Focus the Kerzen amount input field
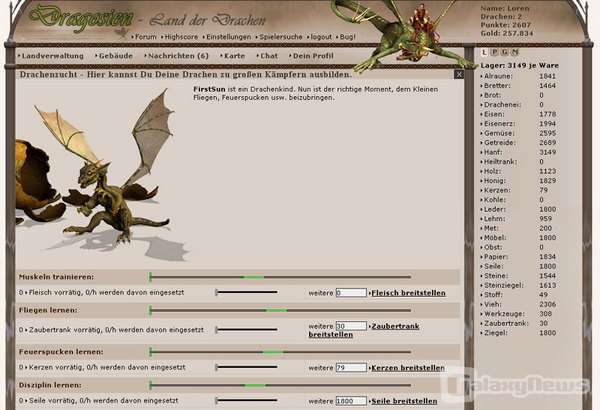600x410 pixels. point(351,368)
